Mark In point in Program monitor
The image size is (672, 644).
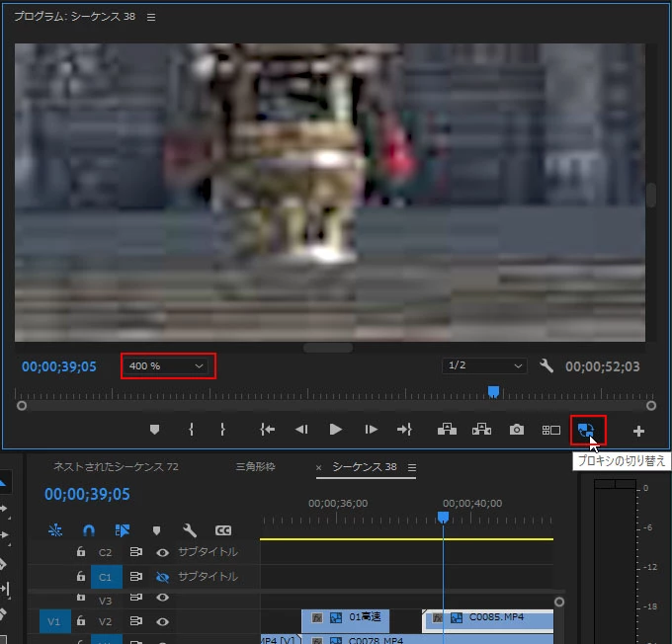pos(191,430)
